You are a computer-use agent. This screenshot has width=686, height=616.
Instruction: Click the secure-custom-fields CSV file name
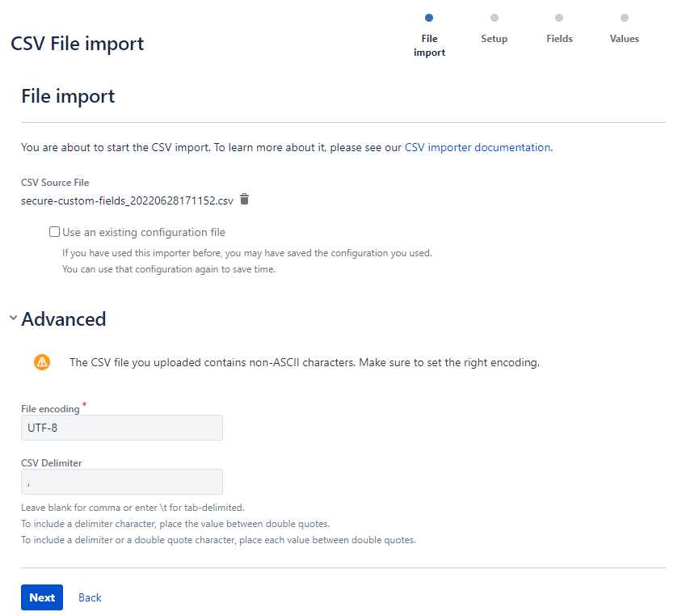pos(127,200)
